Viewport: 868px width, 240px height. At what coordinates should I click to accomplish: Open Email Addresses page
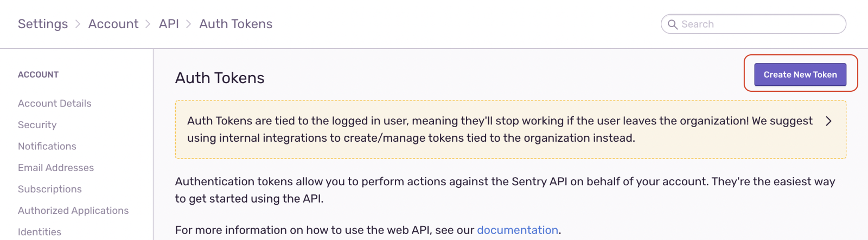click(x=56, y=168)
